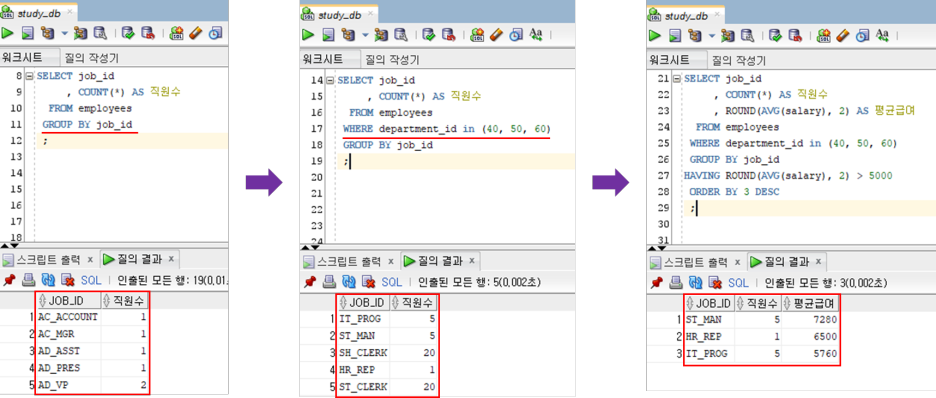Click line 12 semicolon in left editor

point(44,141)
